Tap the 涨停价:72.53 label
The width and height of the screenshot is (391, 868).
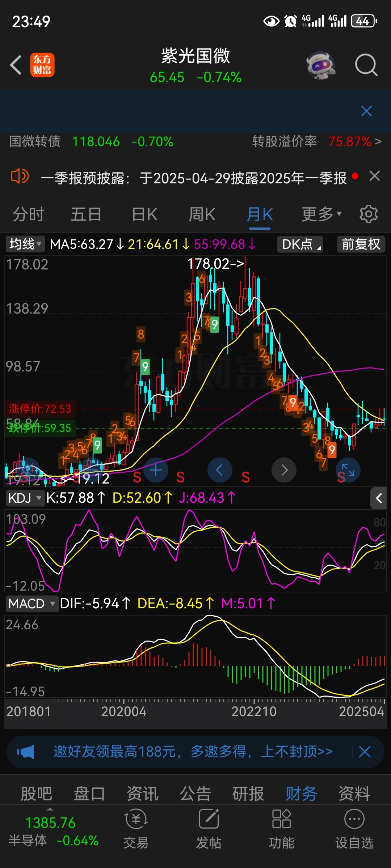pos(40,409)
